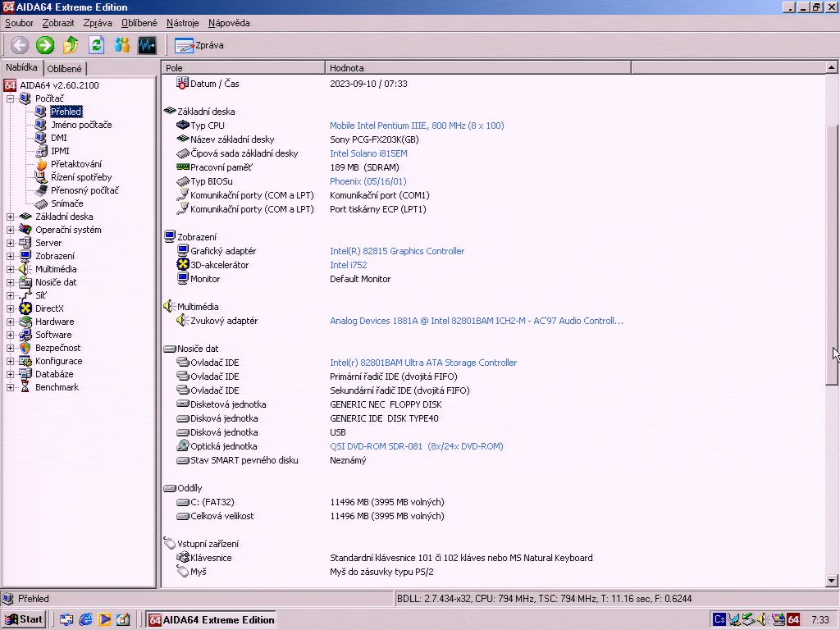Screen dimensions: 840x630
Task: Click the Řízení spotřeby icon in tree
Action: (x=41, y=177)
